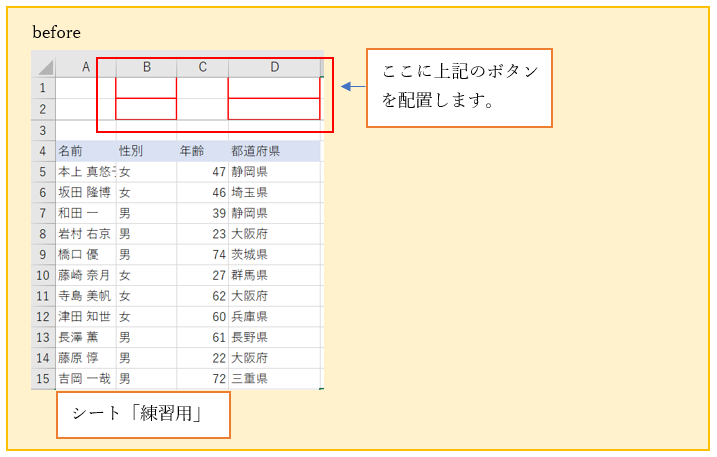Click the 三重県 cell
The image size is (717, 457).
274,379
